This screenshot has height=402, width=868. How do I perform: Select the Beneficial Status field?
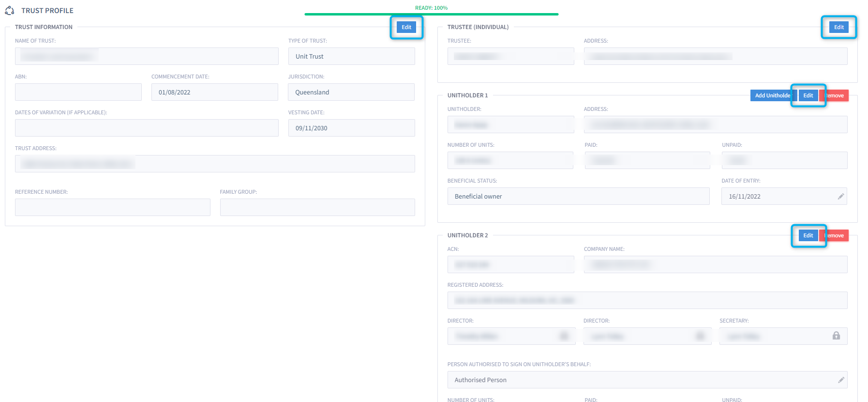pos(578,196)
